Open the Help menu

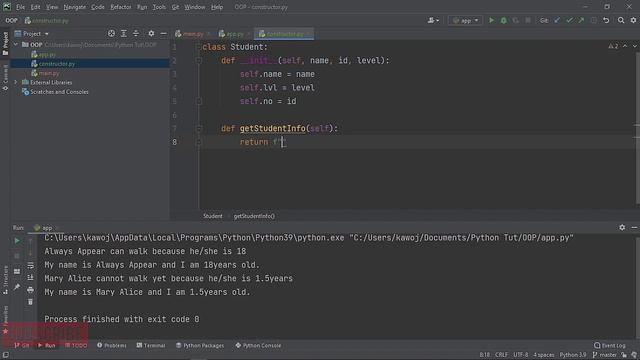(217, 7)
